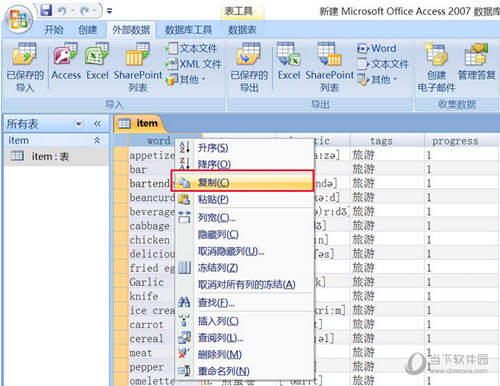Export to Excel icon in export group

pos(289,62)
